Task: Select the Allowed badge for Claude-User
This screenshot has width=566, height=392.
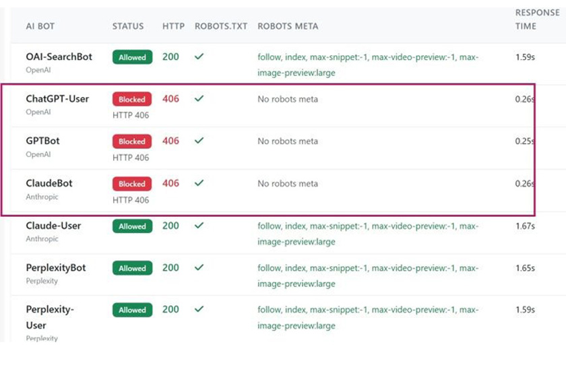Action: [132, 226]
